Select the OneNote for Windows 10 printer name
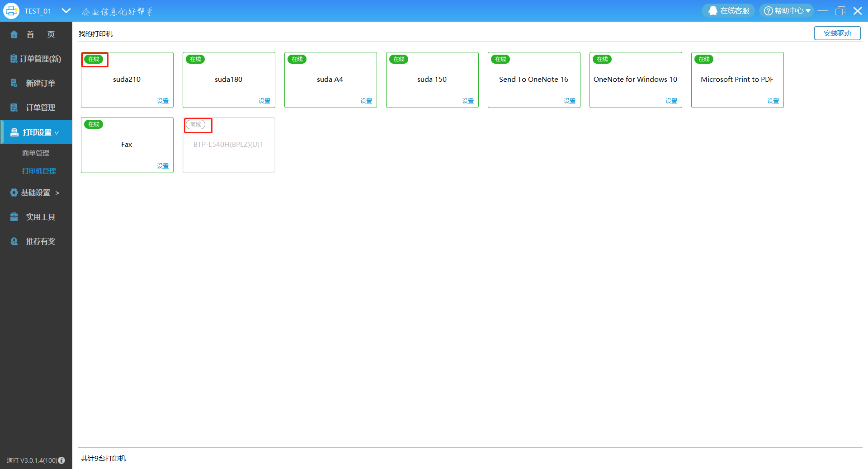The image size is (868, 469). [635, 80]
